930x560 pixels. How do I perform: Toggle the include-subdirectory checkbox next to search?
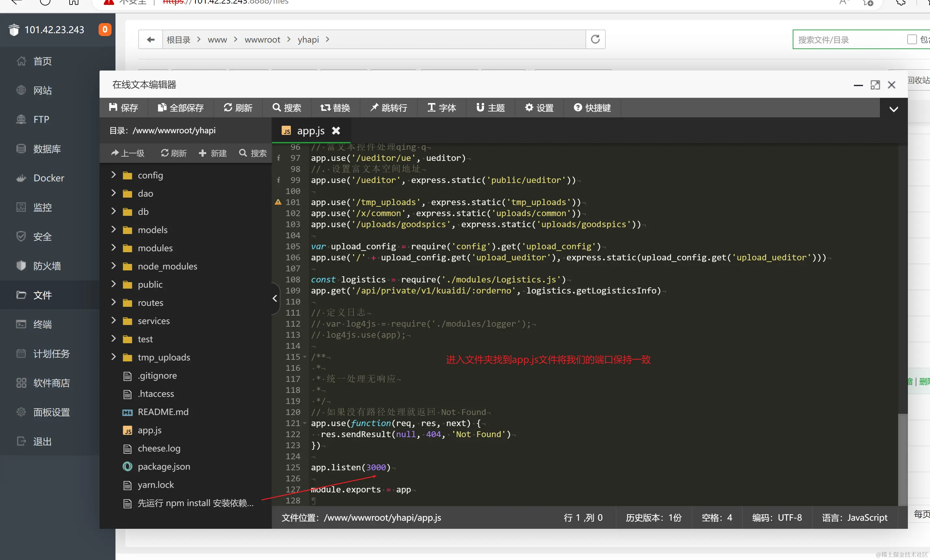point(911,39)
